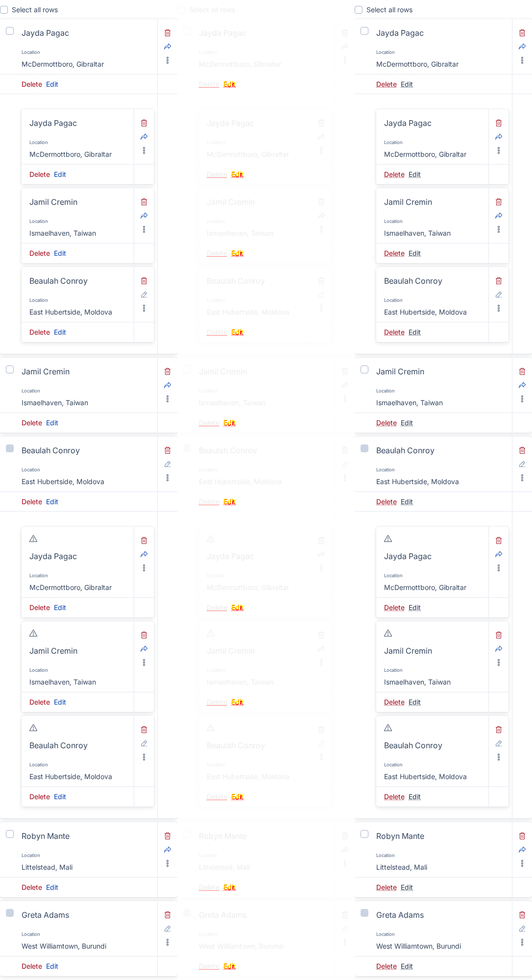Enable the "Select all rows" checkbox in the right panel
532x980 pixels.
(x=359, y=10)
